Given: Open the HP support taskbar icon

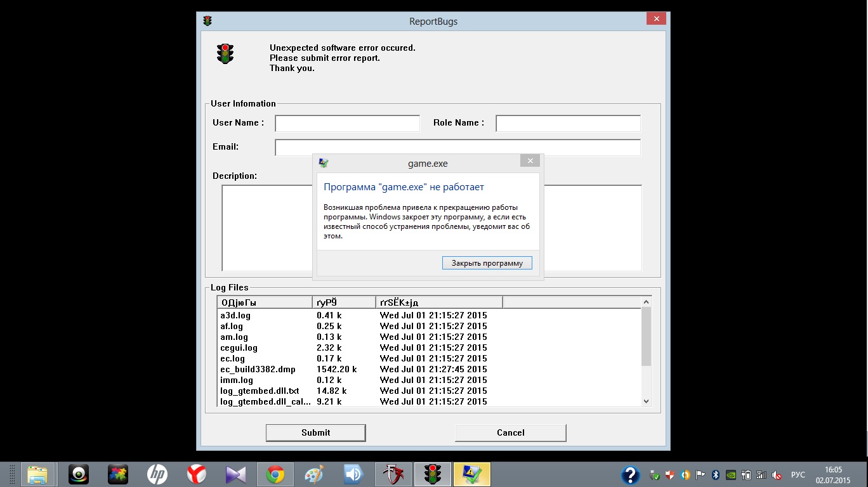Looking at the screenshot, I should (157, 474).
